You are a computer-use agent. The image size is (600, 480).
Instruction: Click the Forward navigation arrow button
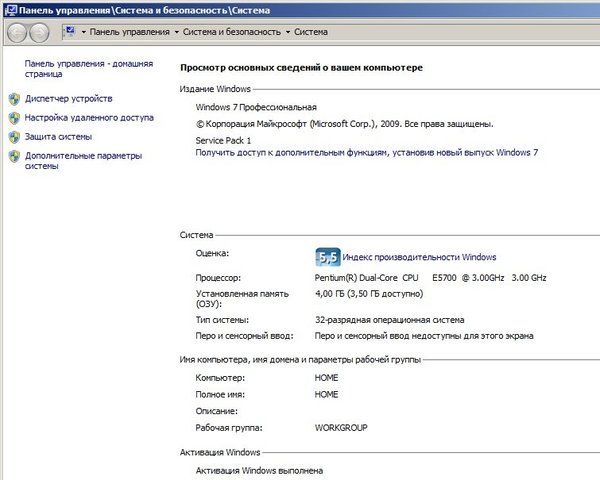(x=39, y=33)
